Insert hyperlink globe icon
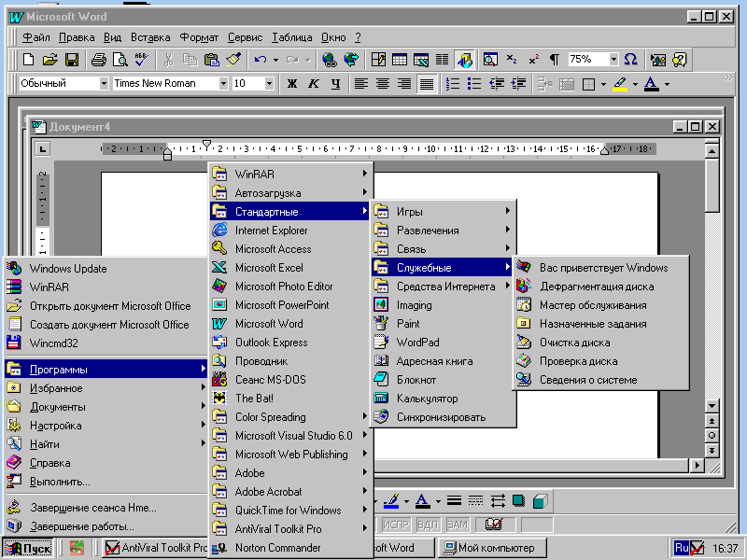747x560 pixels. click(x=330, y=60)
